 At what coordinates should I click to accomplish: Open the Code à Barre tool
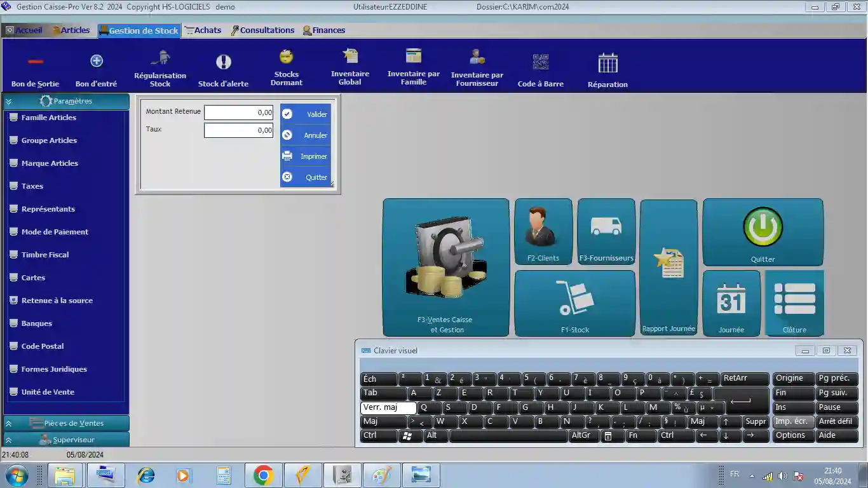[x=541, y=69]
